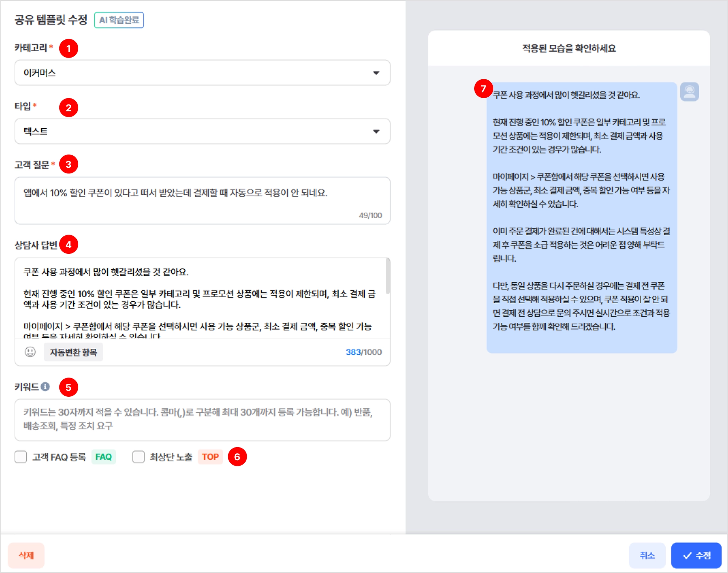Click the answer textarea scrollbar
The image size is (728, 573).
point(387,277)
